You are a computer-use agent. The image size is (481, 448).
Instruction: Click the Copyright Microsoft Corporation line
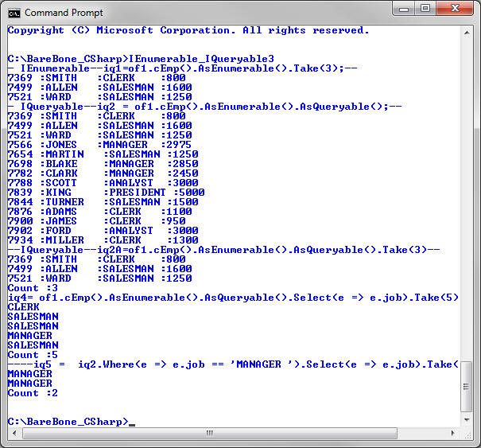pyautogui.click(x=188, y=30)
